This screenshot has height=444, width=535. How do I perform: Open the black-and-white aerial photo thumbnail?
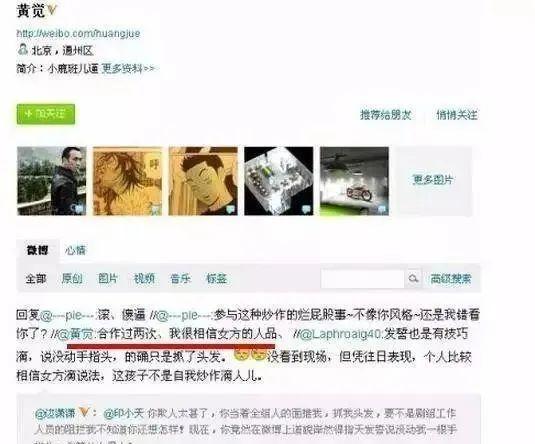[x=278, y=181]
